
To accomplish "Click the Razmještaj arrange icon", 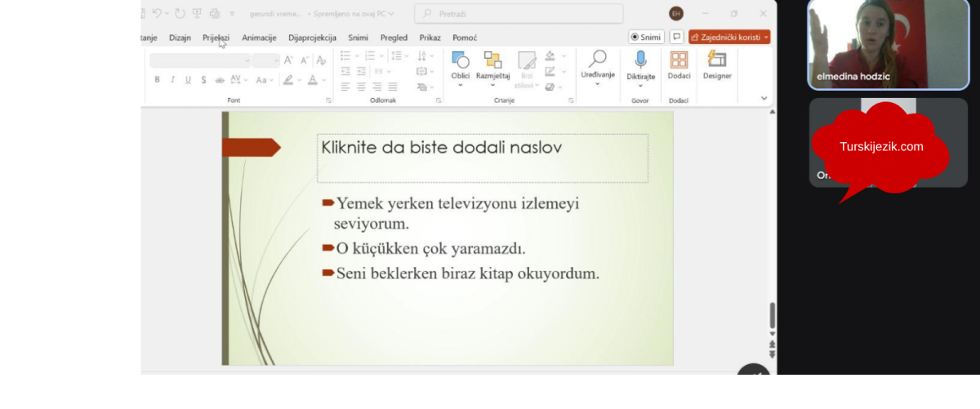I will pyautogui.click(x=492, y=62).
